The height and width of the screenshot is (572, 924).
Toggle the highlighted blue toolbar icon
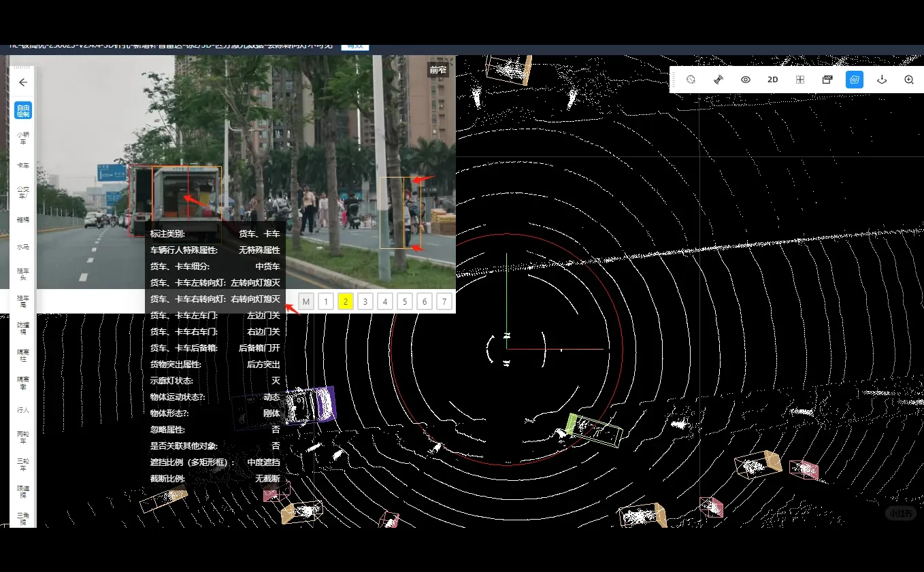coord(855,80)
